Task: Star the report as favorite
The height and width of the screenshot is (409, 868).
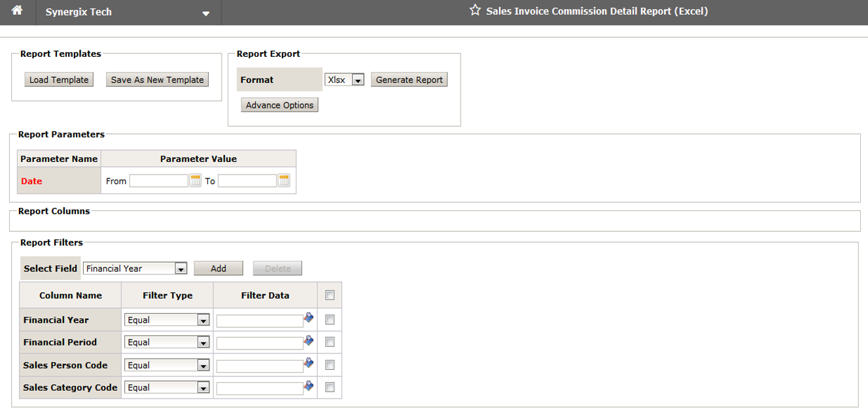Action: click(x=475, y=10)
